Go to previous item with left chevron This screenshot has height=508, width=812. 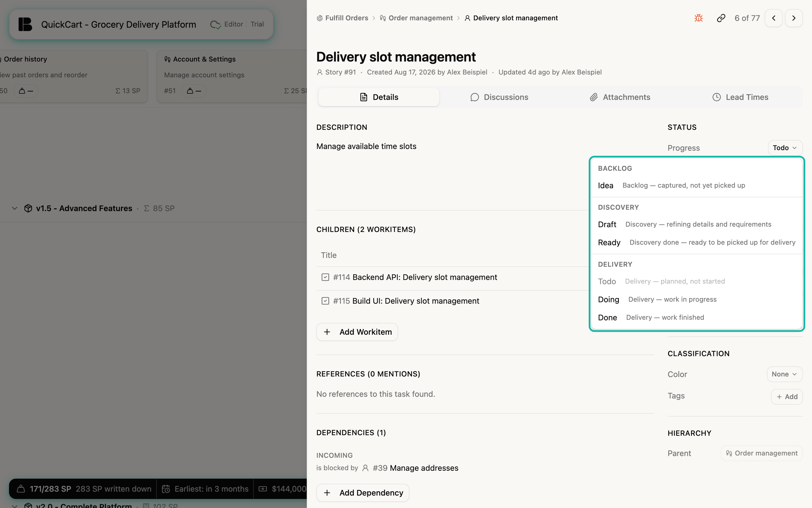(774, 18)
